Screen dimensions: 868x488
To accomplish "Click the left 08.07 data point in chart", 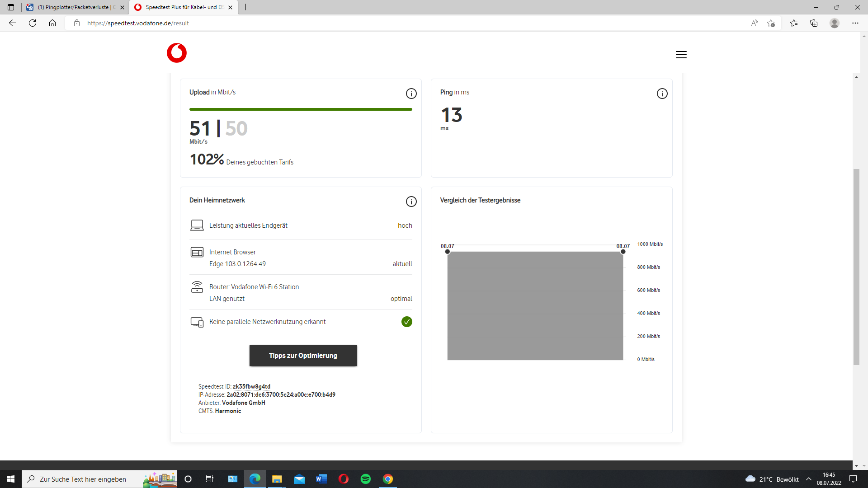I will point(448,252).
